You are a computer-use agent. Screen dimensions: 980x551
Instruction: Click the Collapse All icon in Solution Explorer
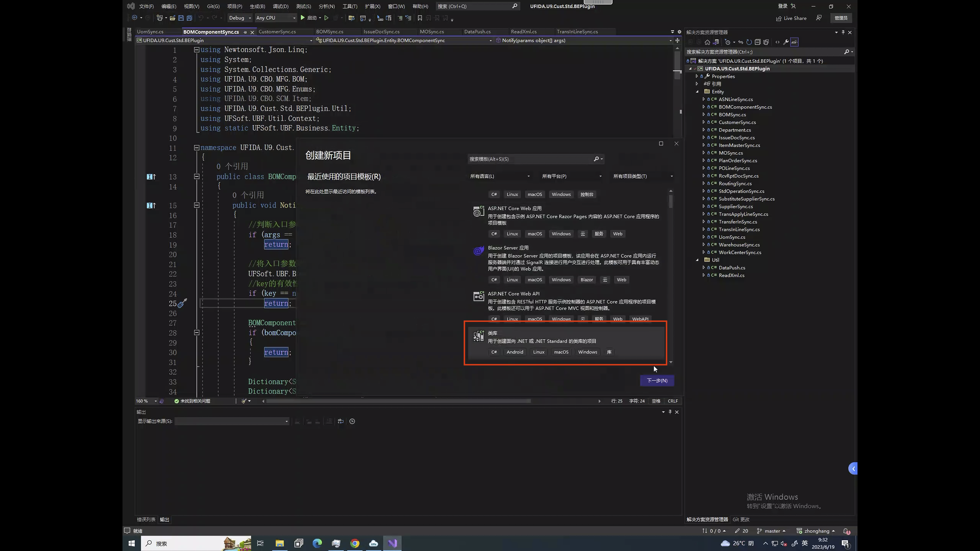click(x=757, y=42)
